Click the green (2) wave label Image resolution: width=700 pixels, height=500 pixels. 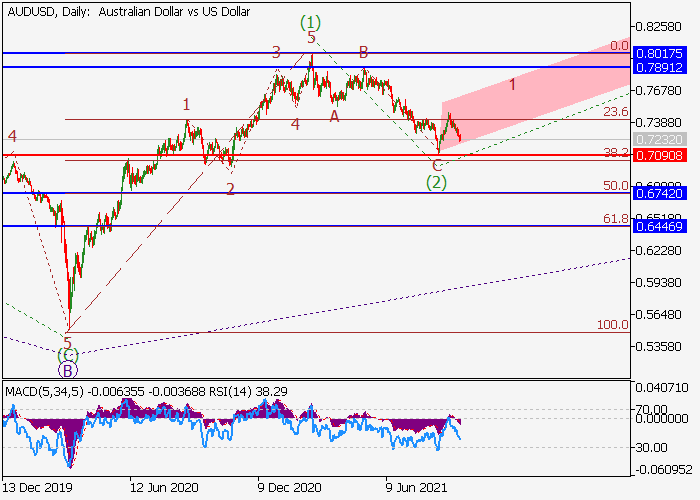[x=436, y=182]
